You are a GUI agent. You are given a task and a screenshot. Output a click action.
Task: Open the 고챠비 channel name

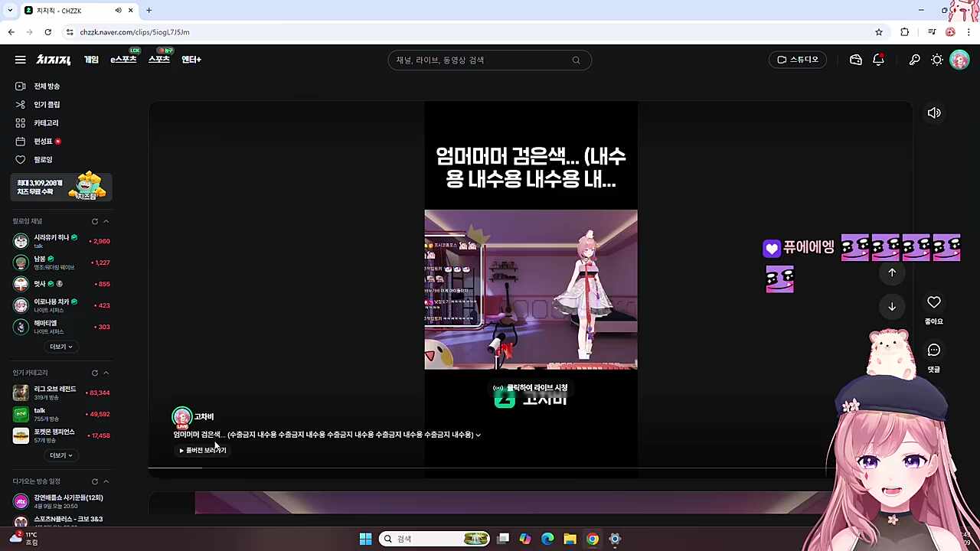(204, 416)
